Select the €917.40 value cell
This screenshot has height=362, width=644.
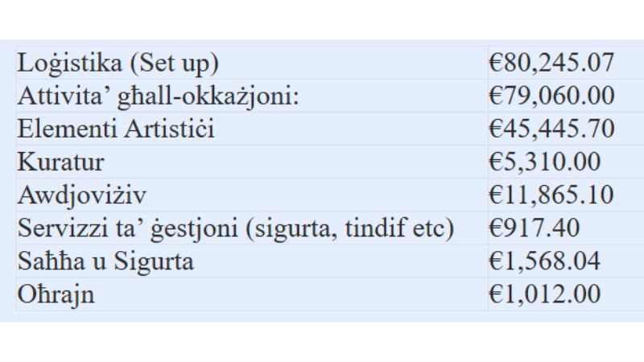click(x=533, y=228)
